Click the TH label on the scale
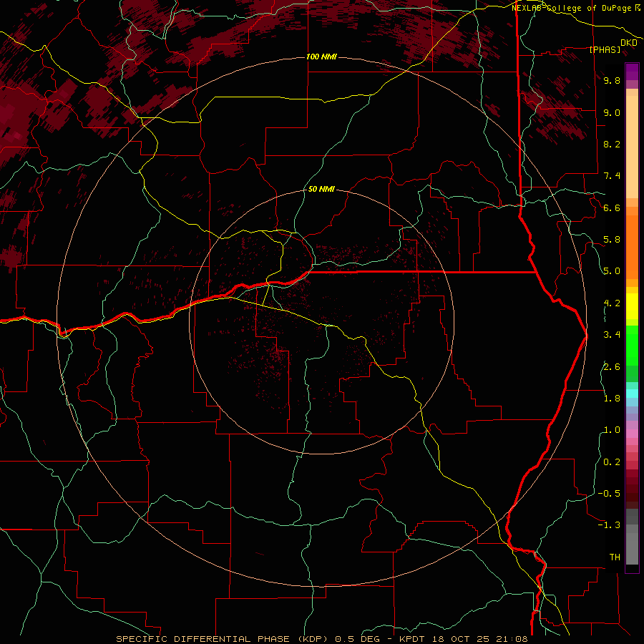 click(x=615, y=557)
